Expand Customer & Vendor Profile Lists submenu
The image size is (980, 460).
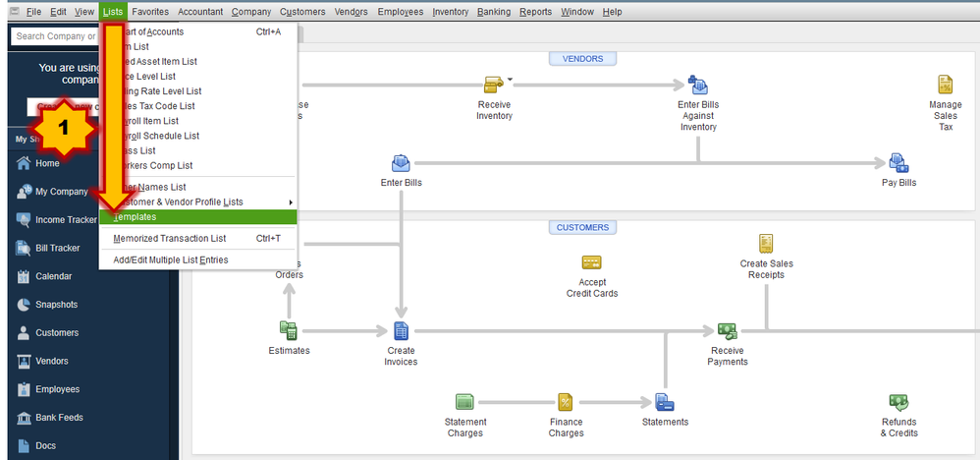click(198, 202)
